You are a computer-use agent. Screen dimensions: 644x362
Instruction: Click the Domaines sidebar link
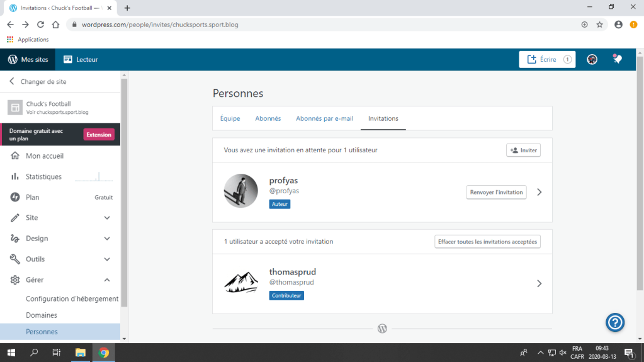click(x=42, y=315)
